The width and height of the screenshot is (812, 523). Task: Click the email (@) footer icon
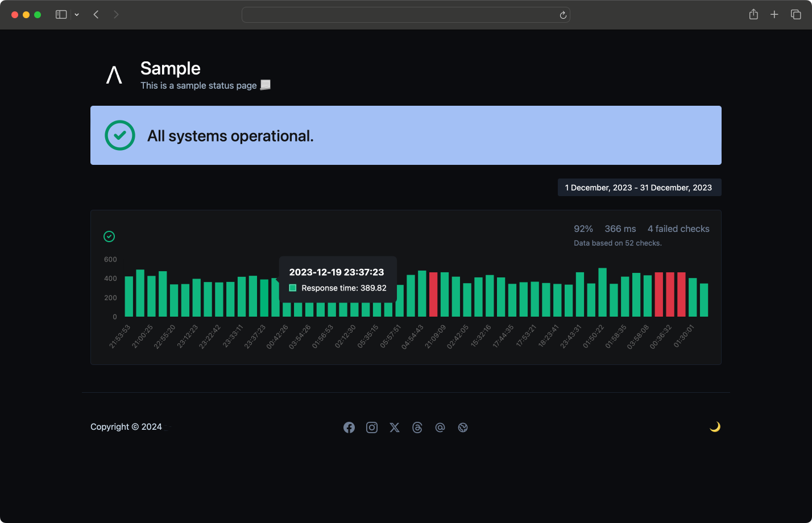pyautogui.click(x=440, y=427)
